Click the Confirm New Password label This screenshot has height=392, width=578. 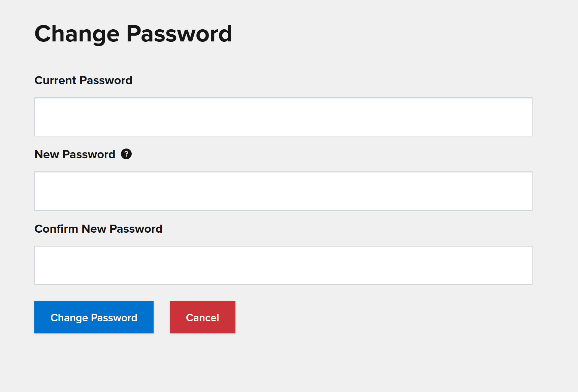pos(98,229)
